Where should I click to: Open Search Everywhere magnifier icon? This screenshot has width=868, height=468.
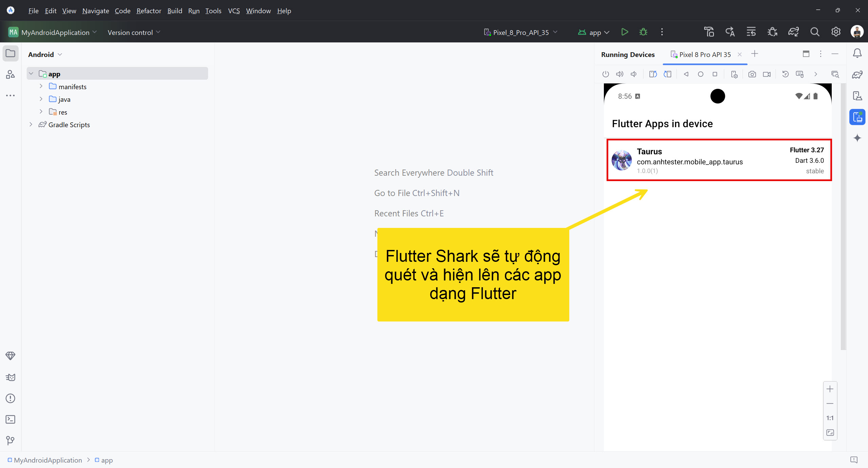(x=815, y=32)
